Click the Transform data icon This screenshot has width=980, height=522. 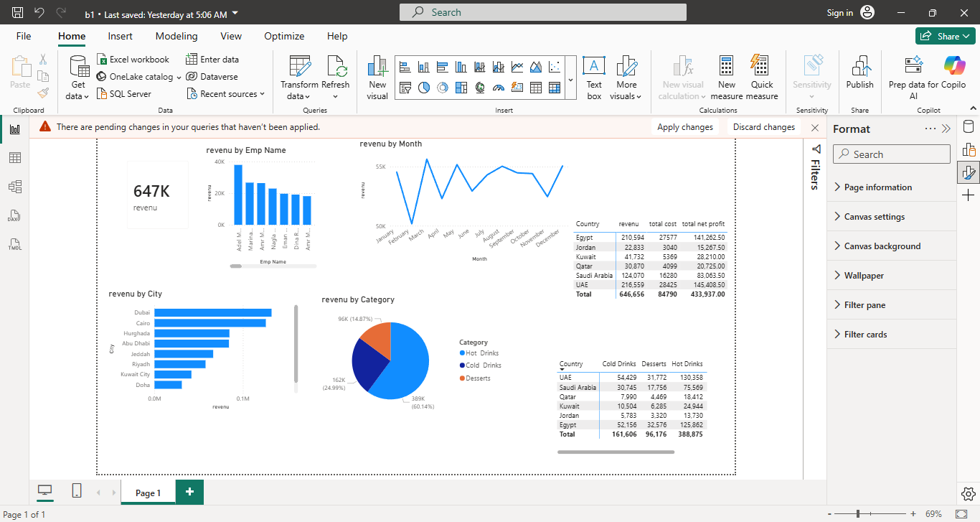pos(300,67)
